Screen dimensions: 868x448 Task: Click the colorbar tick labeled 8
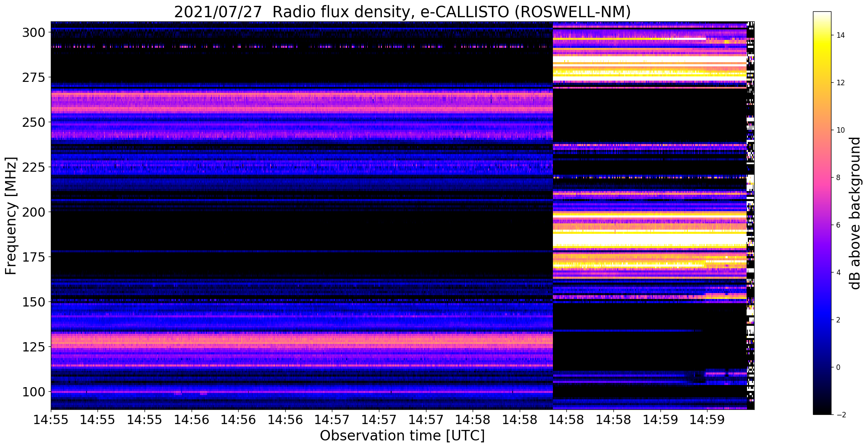[x=839, y=178]
